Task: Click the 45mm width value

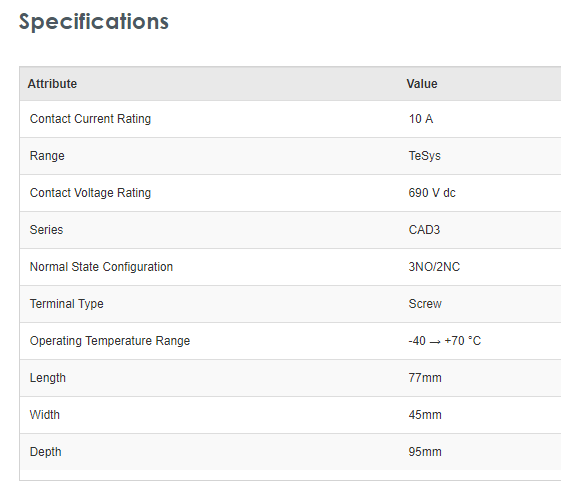Action: click(x=425, y=415)
